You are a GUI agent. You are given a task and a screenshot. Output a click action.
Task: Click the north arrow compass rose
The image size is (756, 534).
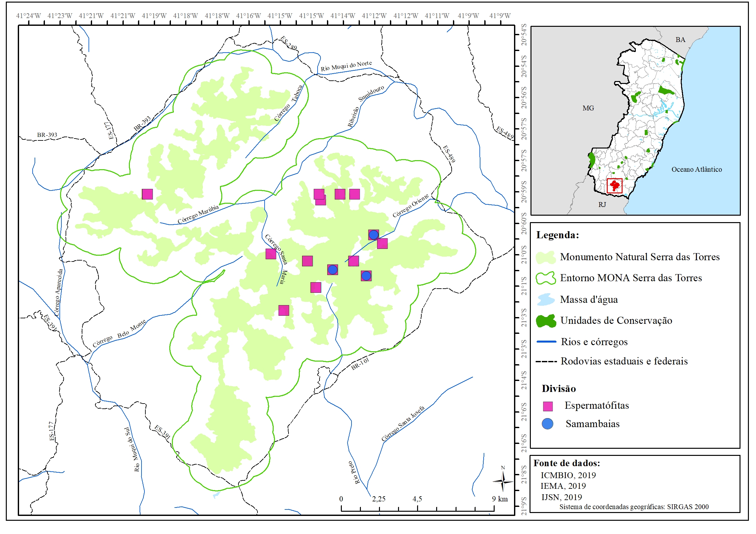tap(503, 481)
